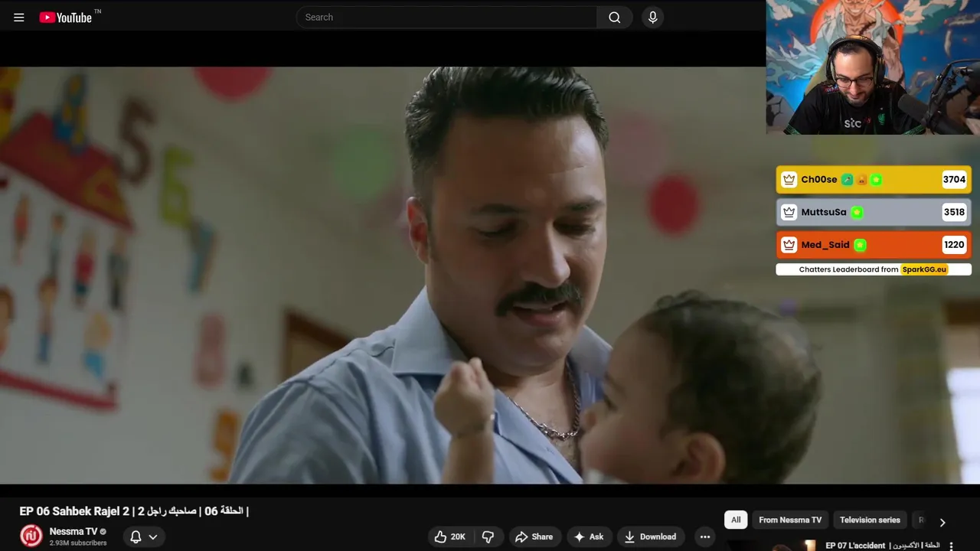Start voice search with microphone icon
The width and height of the screenshot is (980, 551).
coord(652,17)
